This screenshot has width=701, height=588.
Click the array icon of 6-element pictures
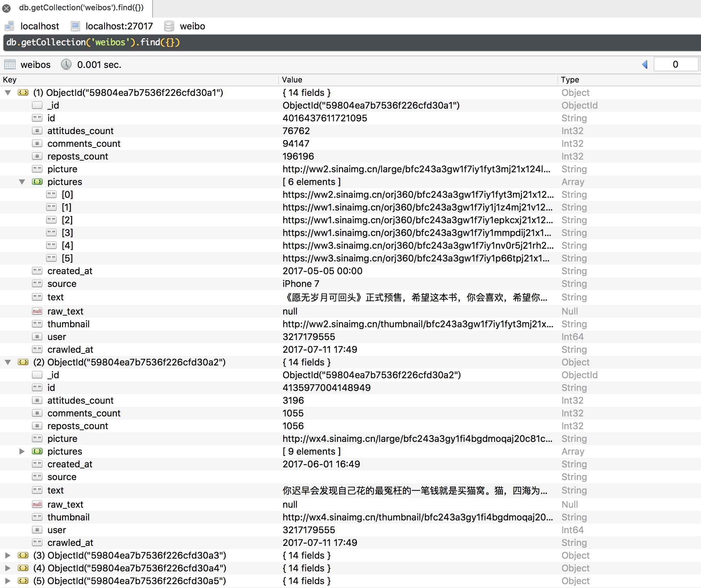point(37,182)
